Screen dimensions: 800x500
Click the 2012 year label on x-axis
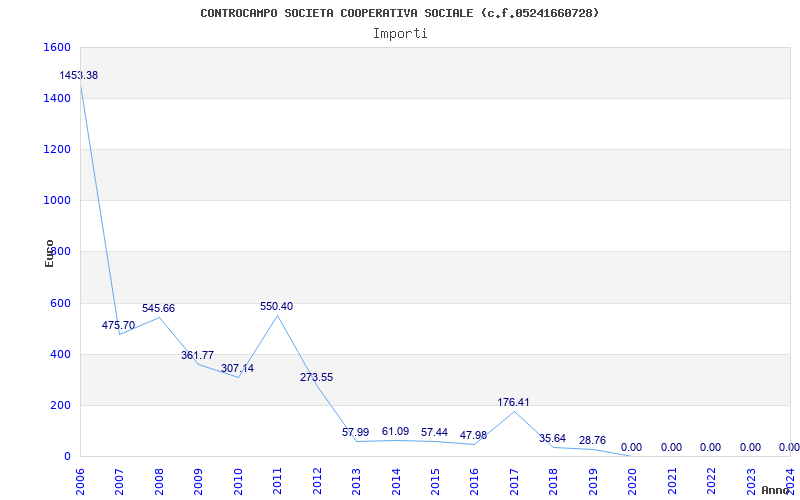pyautogui.click(x=317, y=482)
